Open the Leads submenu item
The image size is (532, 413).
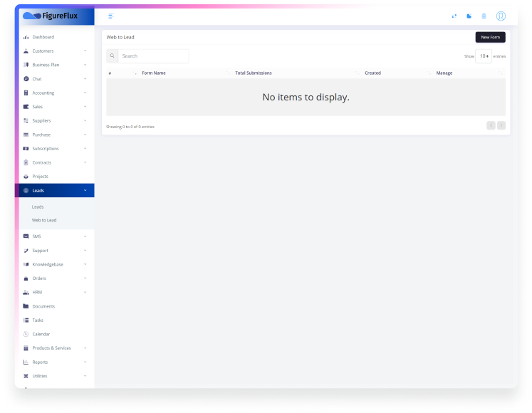(38, 206)
